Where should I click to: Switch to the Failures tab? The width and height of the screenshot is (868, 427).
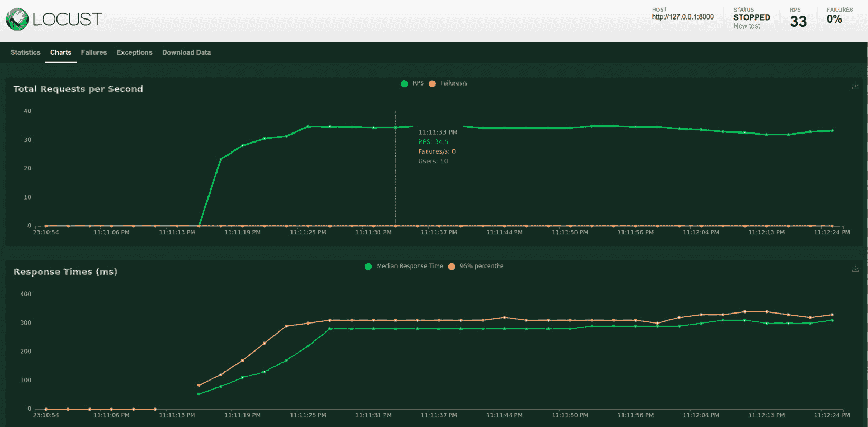[x=94, y=52]
